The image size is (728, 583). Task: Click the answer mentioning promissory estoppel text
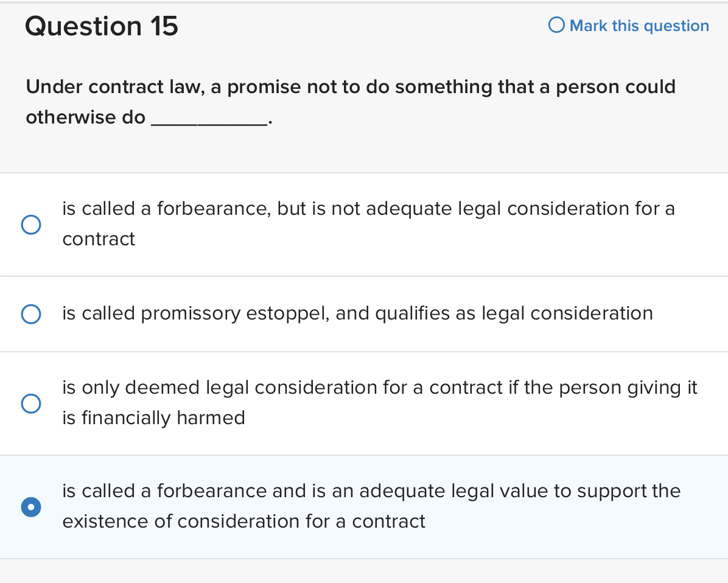pyautogui.click(x=357, y=313)
